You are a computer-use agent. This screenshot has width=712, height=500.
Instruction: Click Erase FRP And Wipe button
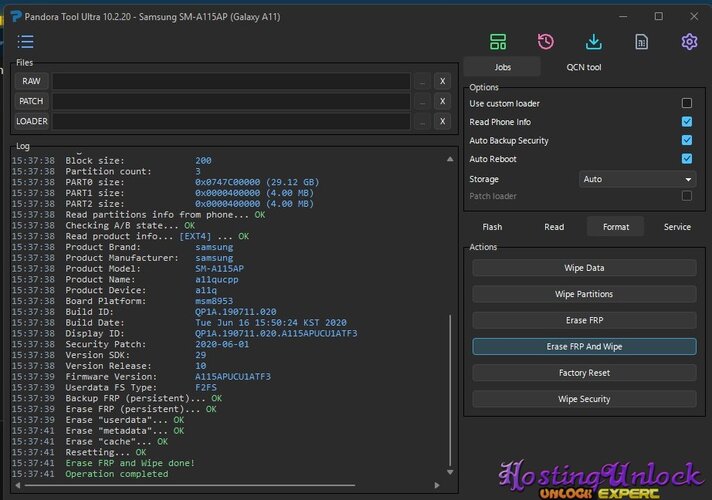point(584,347)
